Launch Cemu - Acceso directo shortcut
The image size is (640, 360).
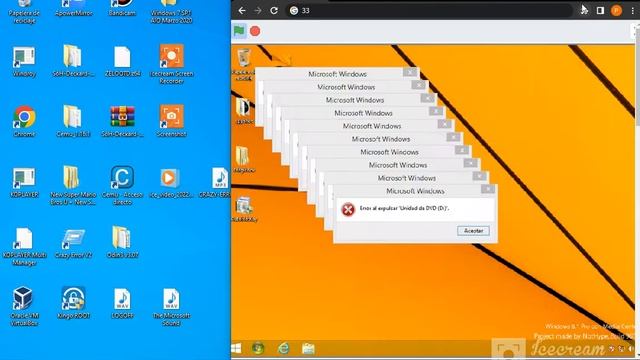tap(122, 185)
